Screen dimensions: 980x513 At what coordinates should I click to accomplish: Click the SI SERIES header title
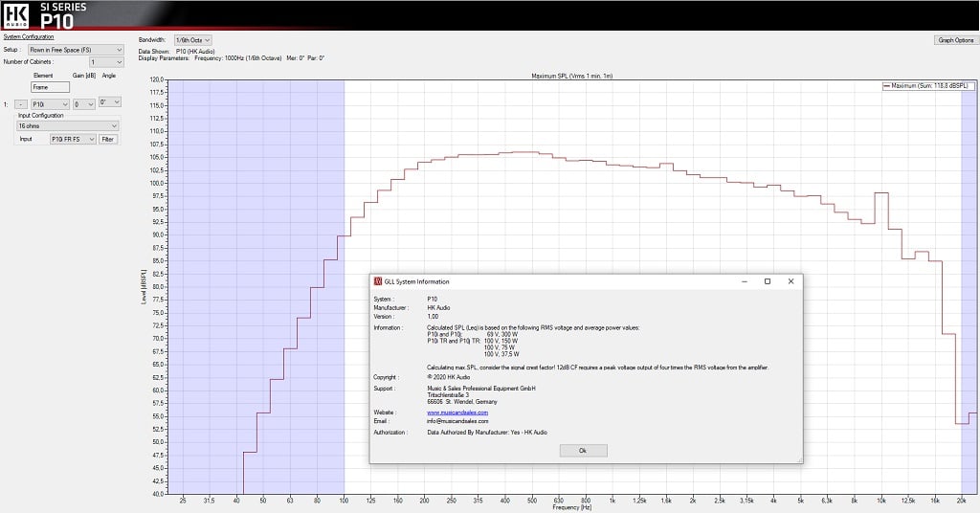pos(63,7)
